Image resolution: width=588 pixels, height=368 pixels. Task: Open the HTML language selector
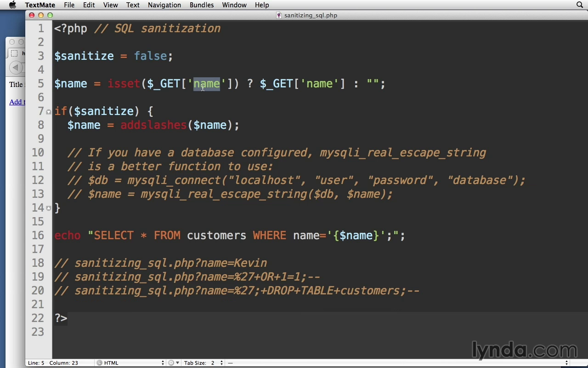pyautogui.click(x=130, y=363)
